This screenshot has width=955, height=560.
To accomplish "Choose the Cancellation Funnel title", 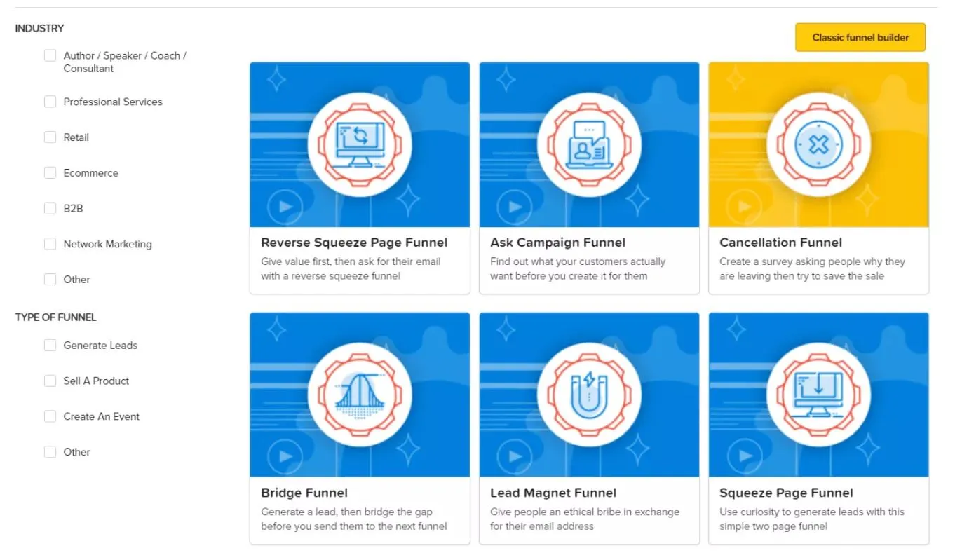I will [780, 243].
